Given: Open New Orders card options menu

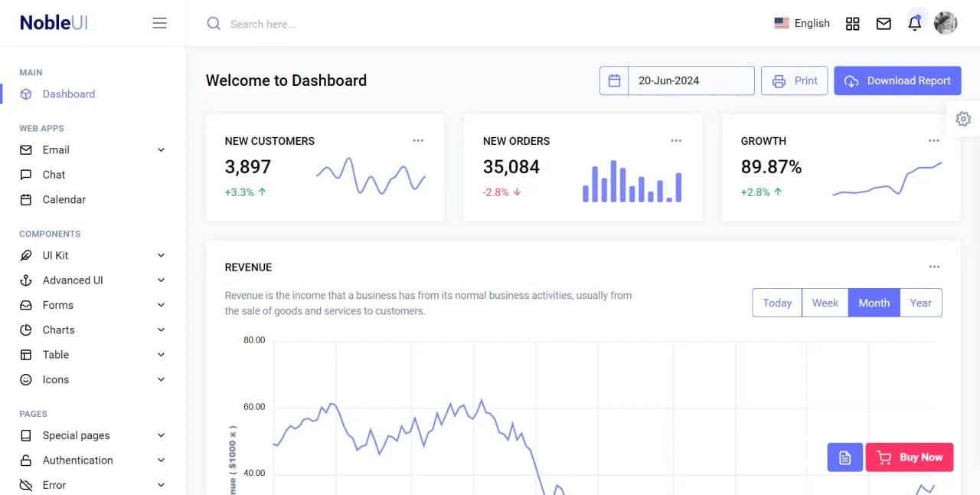Looking at the screenshot, I should [676, 140].
